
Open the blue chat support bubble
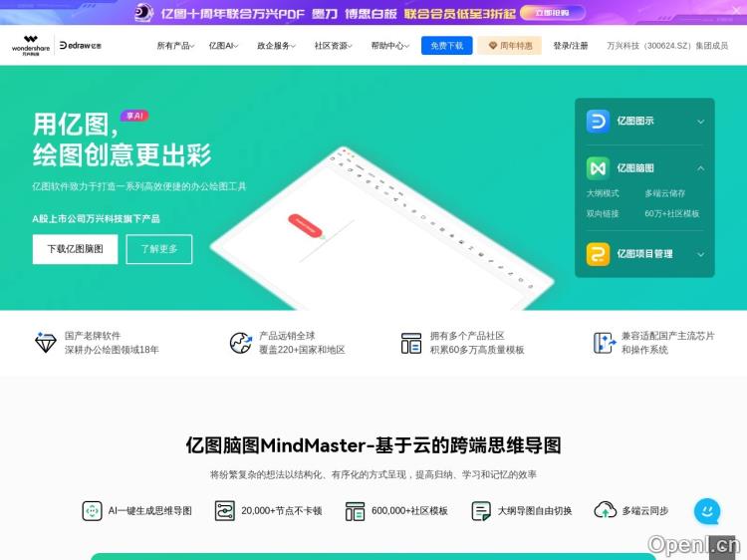coord(707,511)
